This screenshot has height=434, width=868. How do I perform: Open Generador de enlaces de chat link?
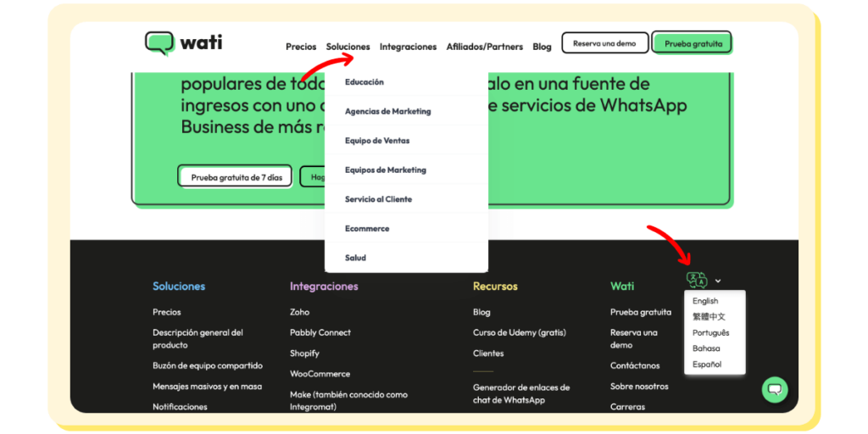tap(521, 393)
